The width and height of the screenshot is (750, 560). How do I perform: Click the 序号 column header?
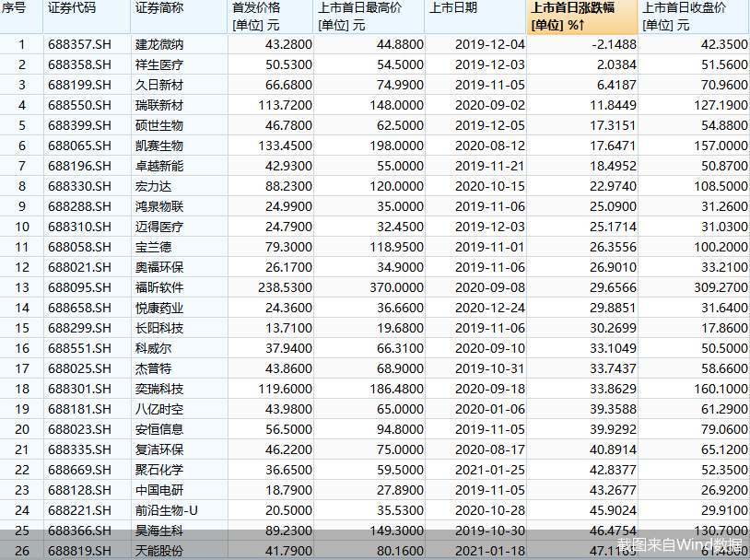pyautogui.click(x=21, y=17)
